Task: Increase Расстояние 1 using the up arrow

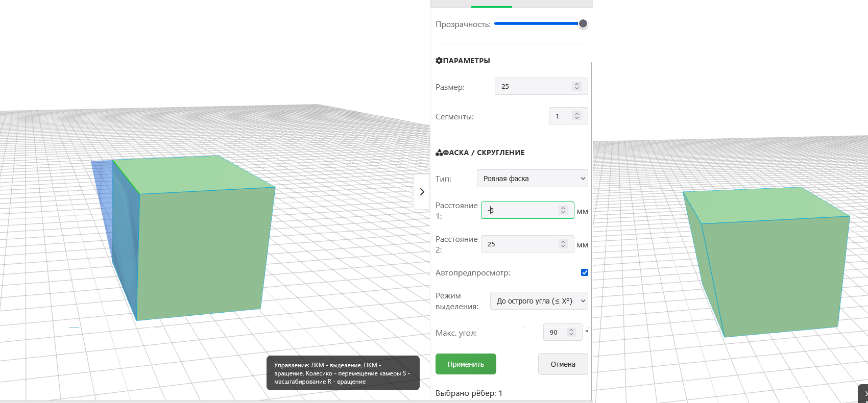Action: (563, 208)
